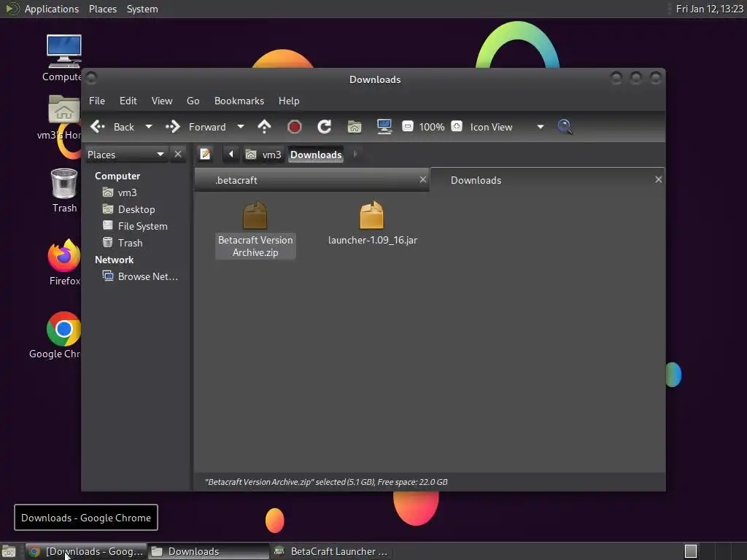Open the Back history dropdown arrow

[x=149, y=127]
